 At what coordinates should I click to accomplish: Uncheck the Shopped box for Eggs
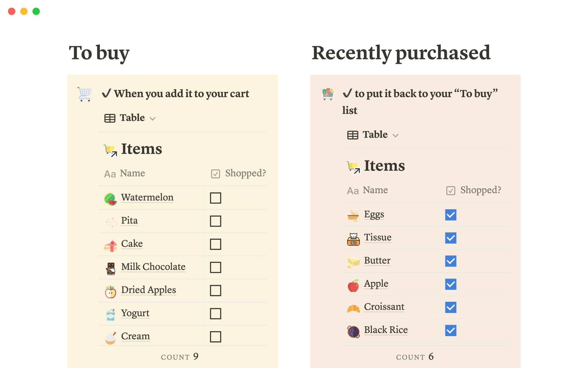[450, 215]
